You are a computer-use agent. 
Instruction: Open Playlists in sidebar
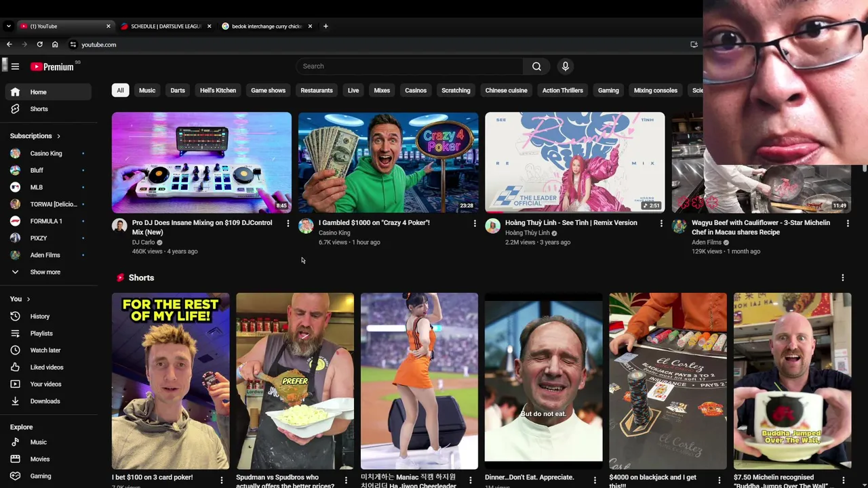47,333
